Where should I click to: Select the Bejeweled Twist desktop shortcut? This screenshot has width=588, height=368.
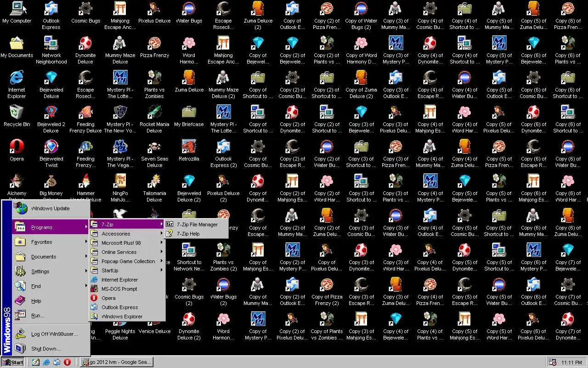pos(51,154)
